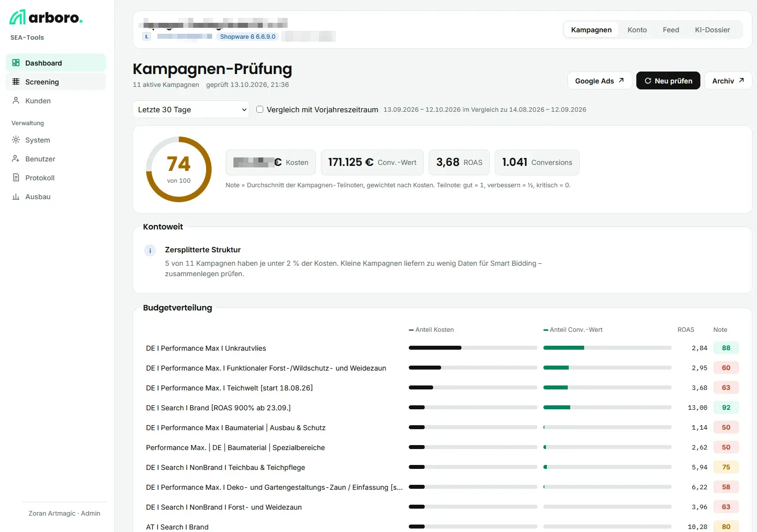Click the 171.125 € Conv.-Wert card

(372, 162)
